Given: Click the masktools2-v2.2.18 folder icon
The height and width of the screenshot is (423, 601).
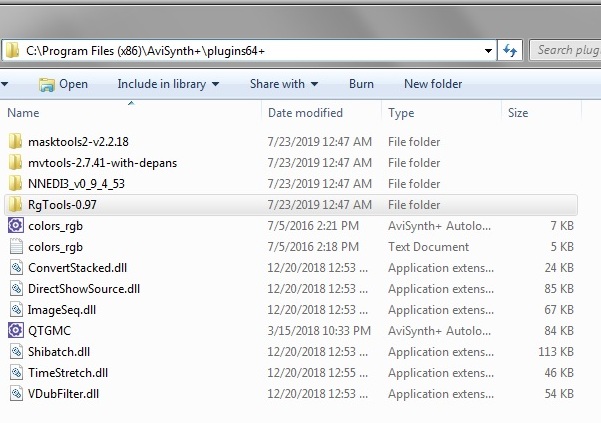Looking at the screenshot, I should click(x=15, y=142).
